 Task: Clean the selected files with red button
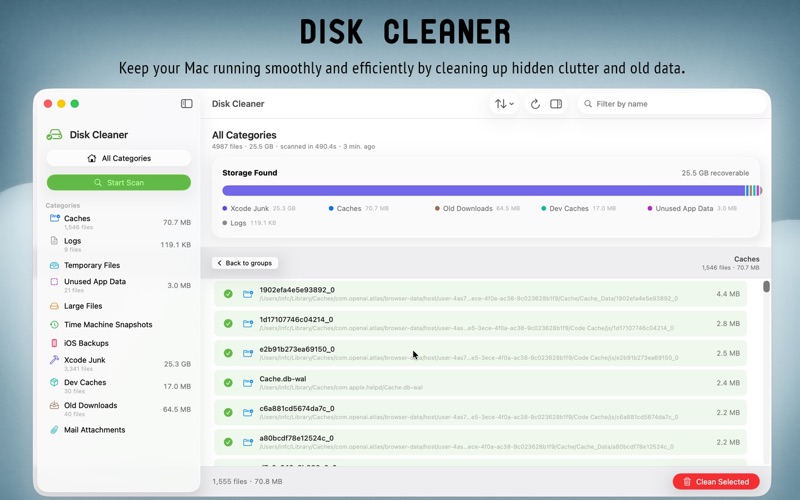tap(716, 482)
